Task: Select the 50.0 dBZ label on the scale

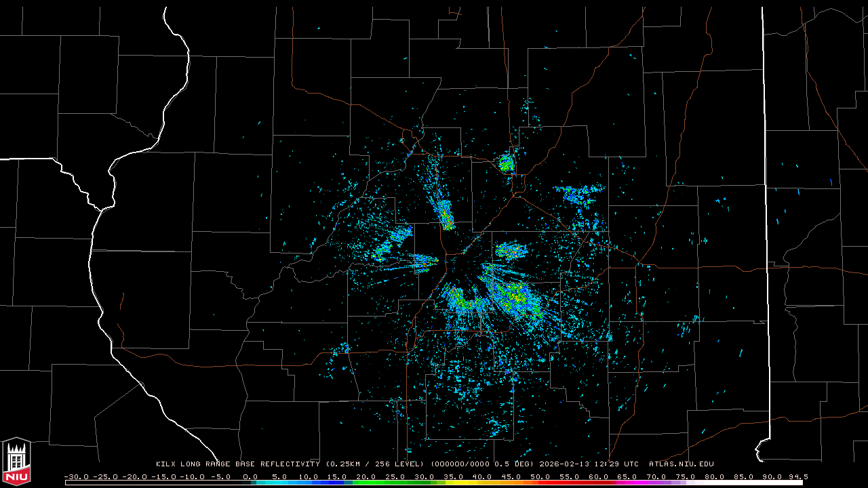Action: pyautogui.click(x=540, y=476)
